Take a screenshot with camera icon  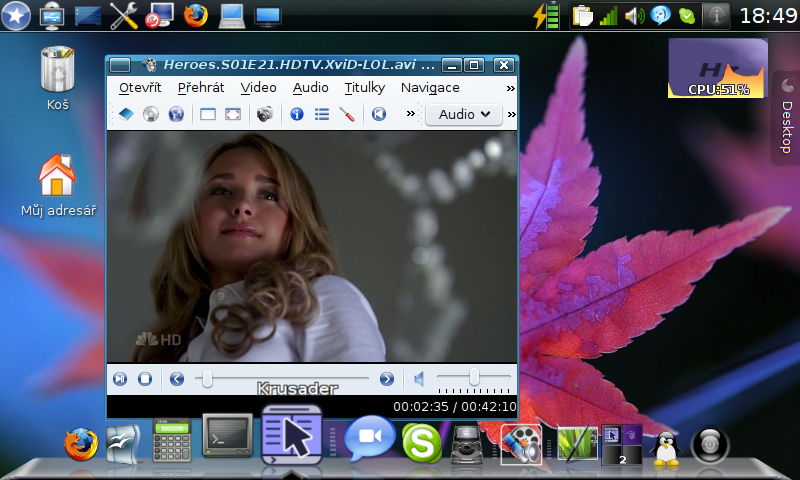(x=264, y=114)
